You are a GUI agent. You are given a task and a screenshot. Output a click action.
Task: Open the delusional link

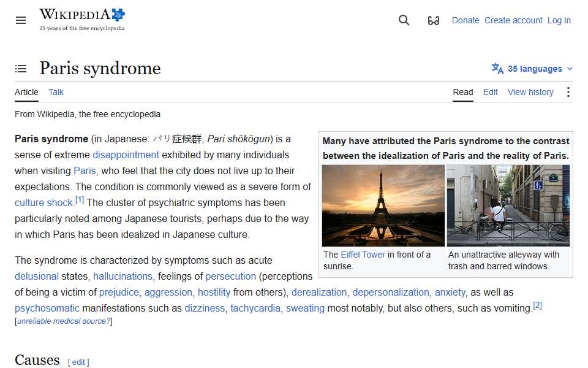(x=37, y=277)
